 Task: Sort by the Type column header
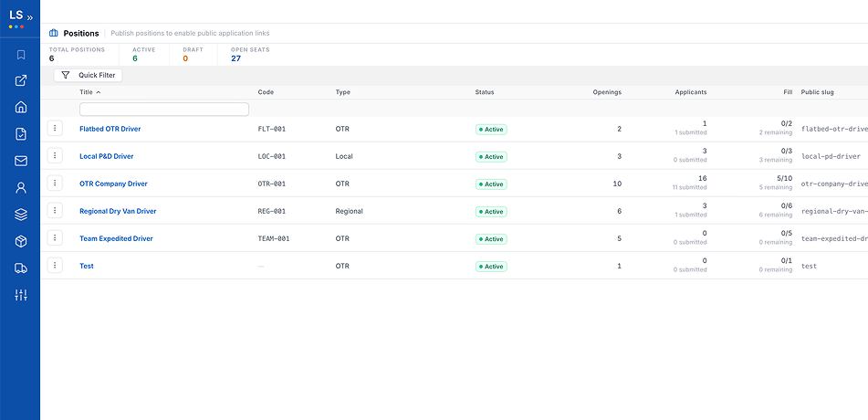click(x=342, y=92)
